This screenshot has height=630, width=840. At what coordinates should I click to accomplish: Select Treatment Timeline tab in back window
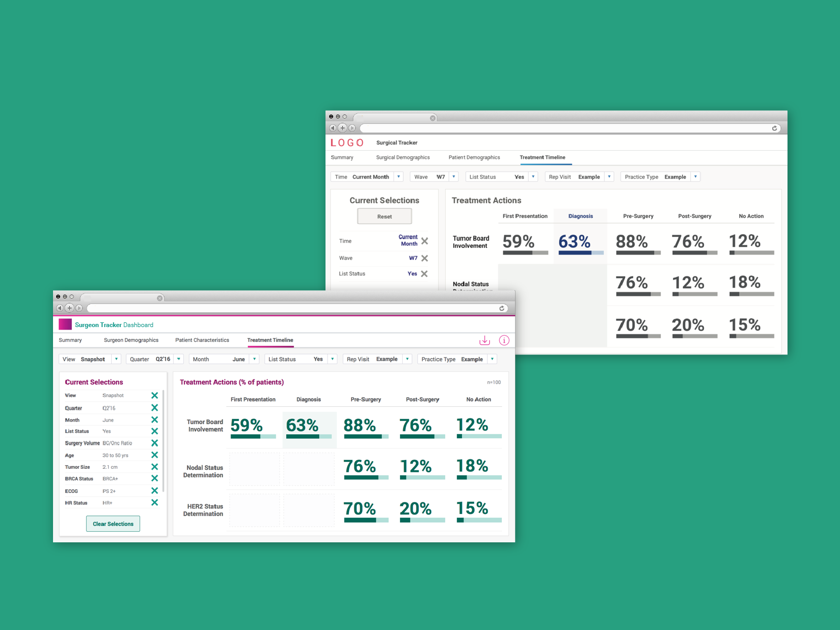[x=542, y=157]
